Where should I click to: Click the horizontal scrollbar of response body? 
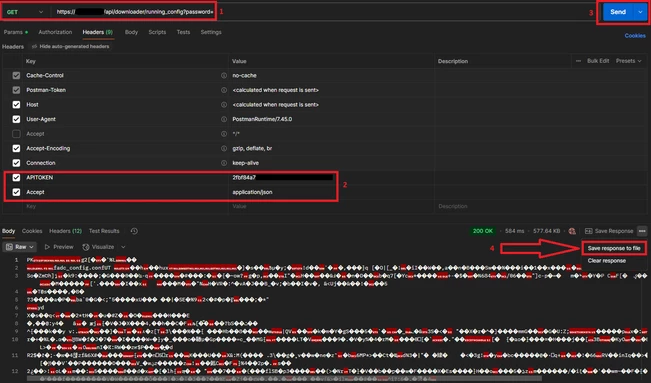pos(284,378)
